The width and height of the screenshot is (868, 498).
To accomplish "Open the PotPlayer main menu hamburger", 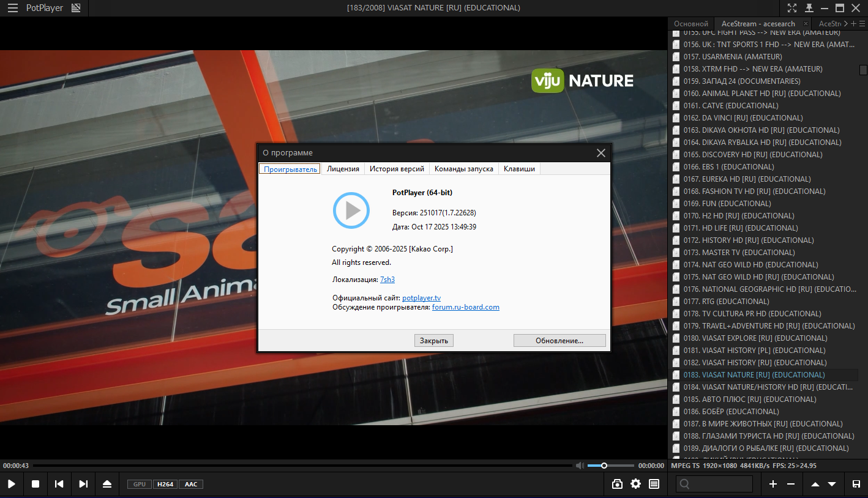I will (x=12, y=8).
